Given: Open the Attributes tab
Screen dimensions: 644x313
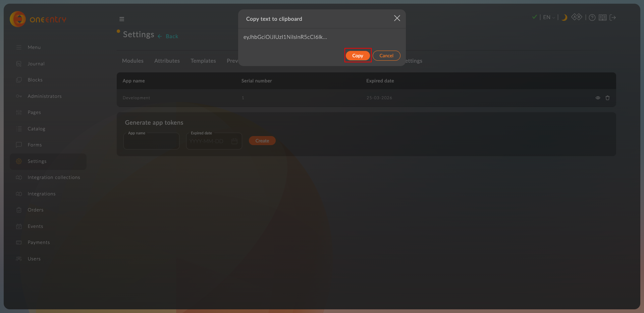Looking at the screenshot, I should pos(167,61).
